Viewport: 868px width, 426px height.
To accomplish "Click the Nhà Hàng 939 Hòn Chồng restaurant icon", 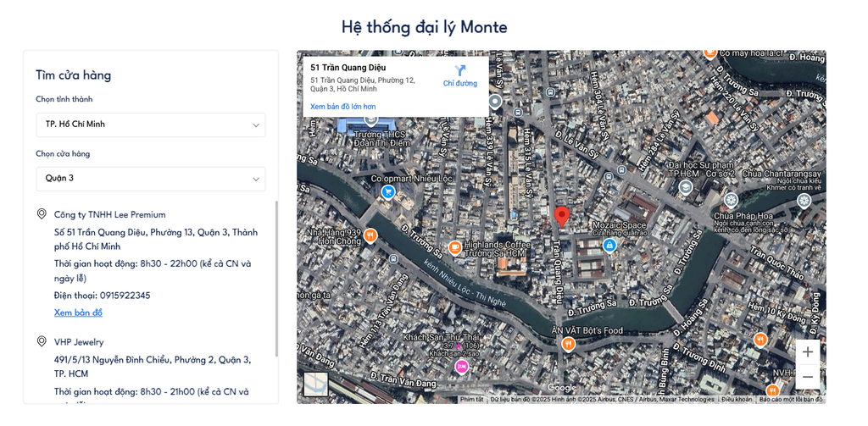I will (370, 236).
